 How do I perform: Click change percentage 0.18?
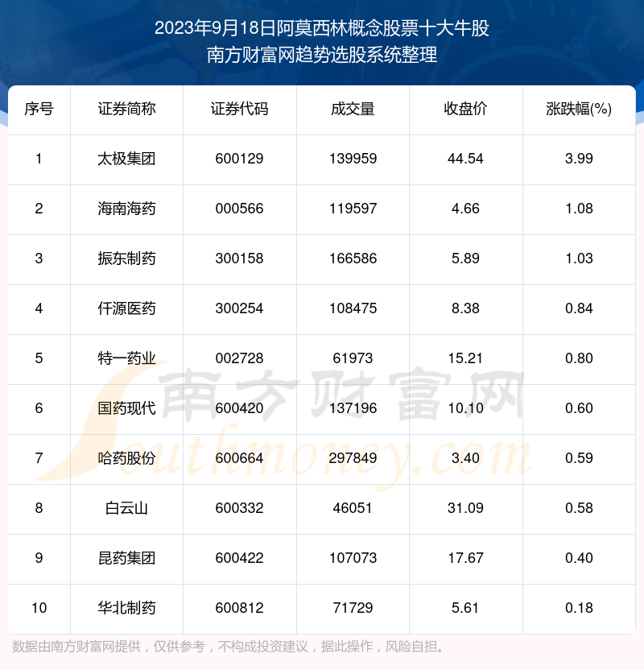(579, 608)
